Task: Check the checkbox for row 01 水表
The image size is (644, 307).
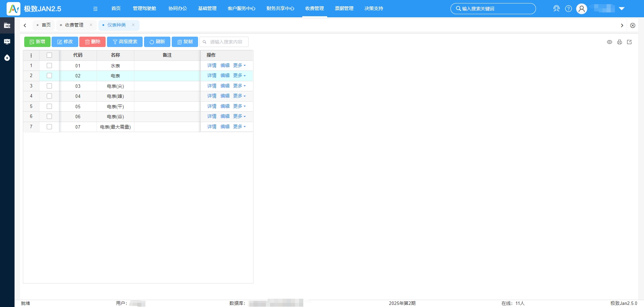Action: 49,66
